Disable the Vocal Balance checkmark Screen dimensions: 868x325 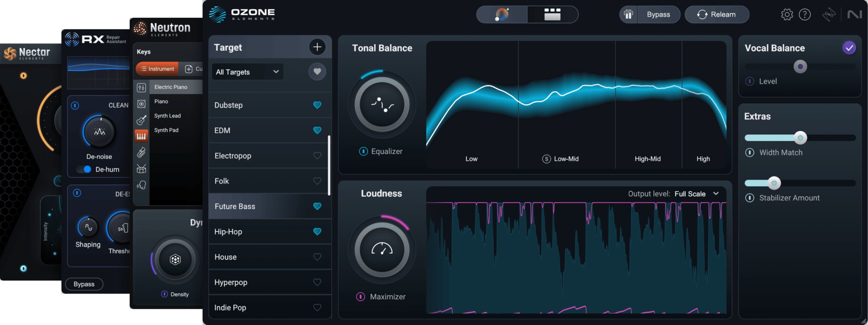(849, 48)
